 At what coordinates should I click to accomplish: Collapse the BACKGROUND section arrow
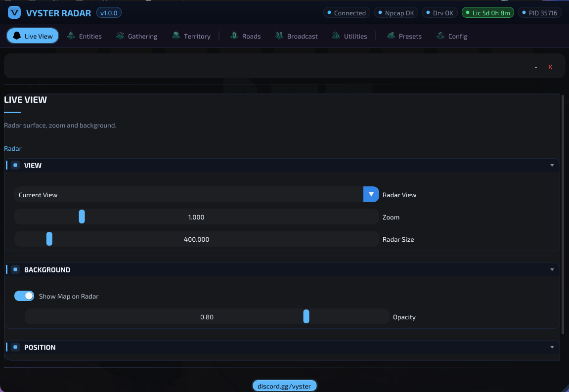click(552, 270)
